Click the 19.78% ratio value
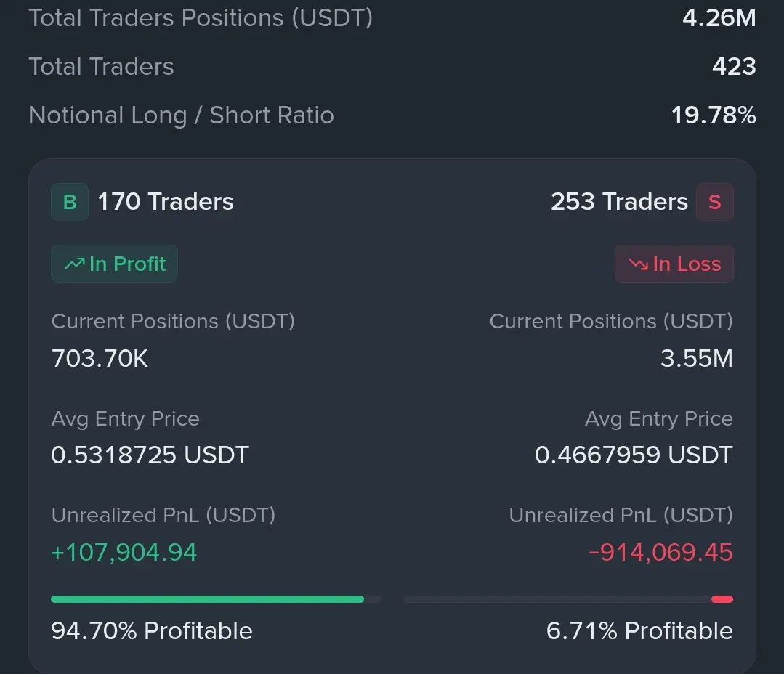784x674 pixels. [714, 115]
